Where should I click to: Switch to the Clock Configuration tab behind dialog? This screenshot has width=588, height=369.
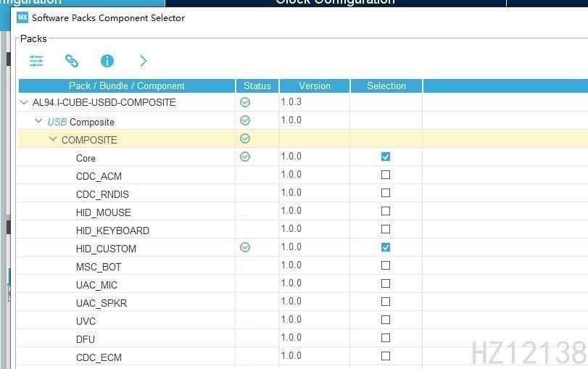pos(335,2)
